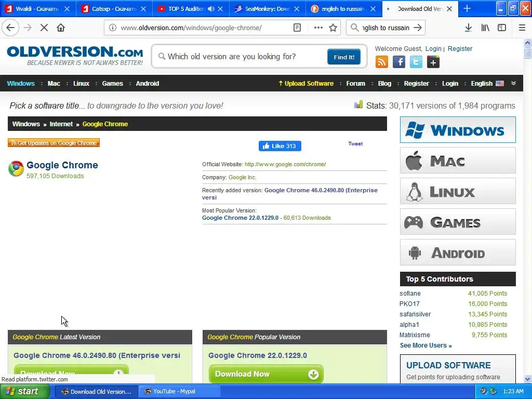The height and width of the screenshot is (399, 532).
Task: Go back with the browser back arrow
Action: point(10,28)
